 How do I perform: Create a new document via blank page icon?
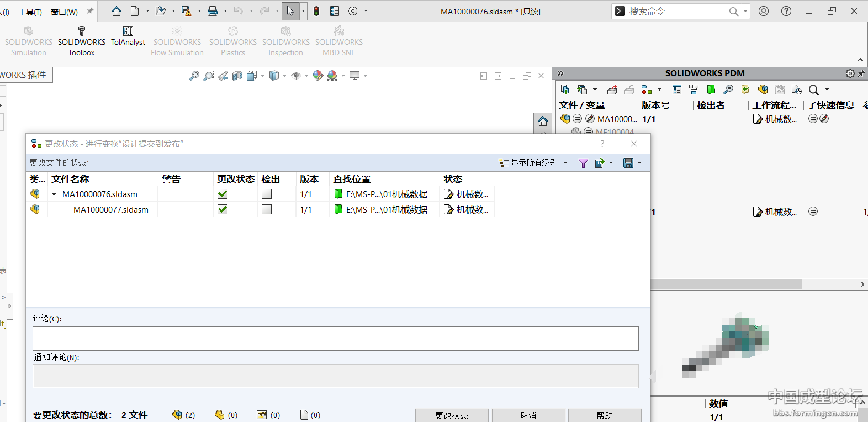point(135,11)
